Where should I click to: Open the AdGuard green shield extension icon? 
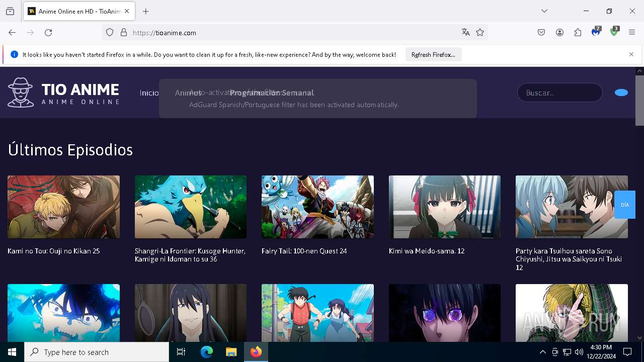point(614,32)
